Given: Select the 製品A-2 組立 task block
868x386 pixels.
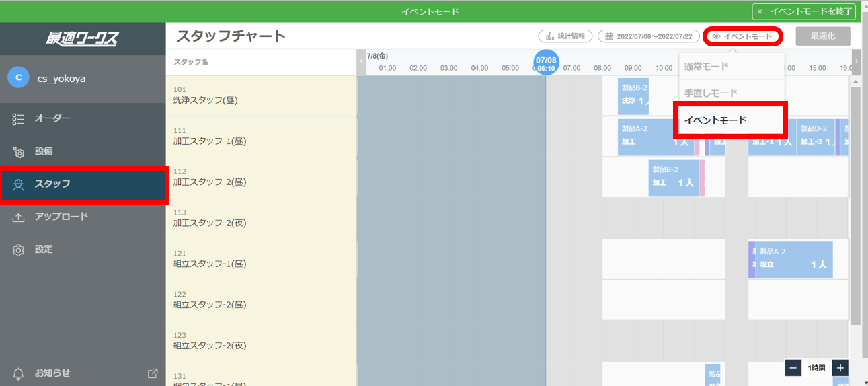Looking at the screenshot, I should pos(794,260).
